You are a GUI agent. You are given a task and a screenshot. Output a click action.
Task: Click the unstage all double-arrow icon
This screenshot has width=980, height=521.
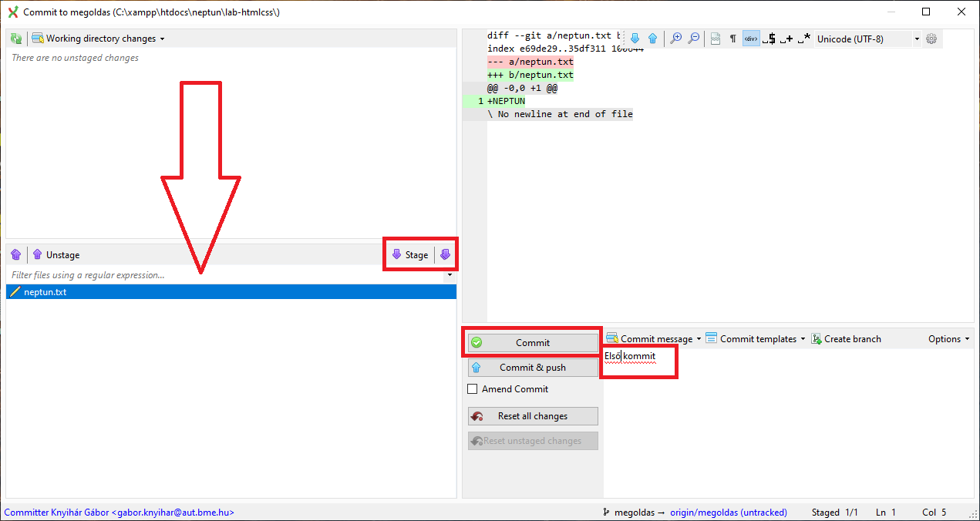[x=16, y=254]
